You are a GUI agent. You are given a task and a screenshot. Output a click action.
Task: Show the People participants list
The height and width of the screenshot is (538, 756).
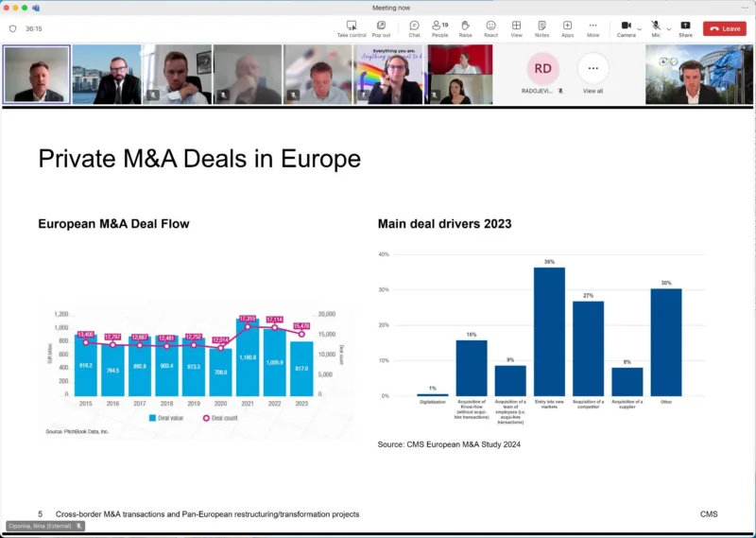tap(439, 27)
